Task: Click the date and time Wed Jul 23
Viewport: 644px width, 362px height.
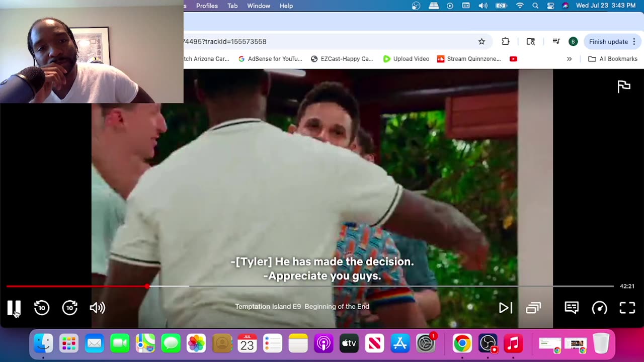Action: 606,6
